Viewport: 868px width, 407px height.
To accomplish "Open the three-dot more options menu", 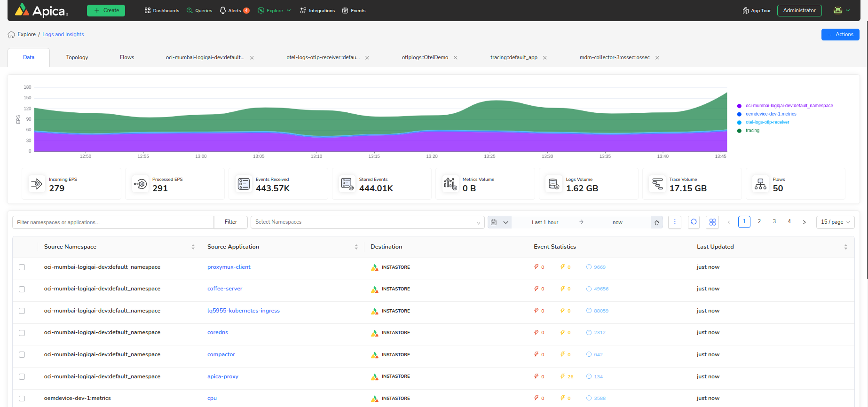I will click(675, 222).
